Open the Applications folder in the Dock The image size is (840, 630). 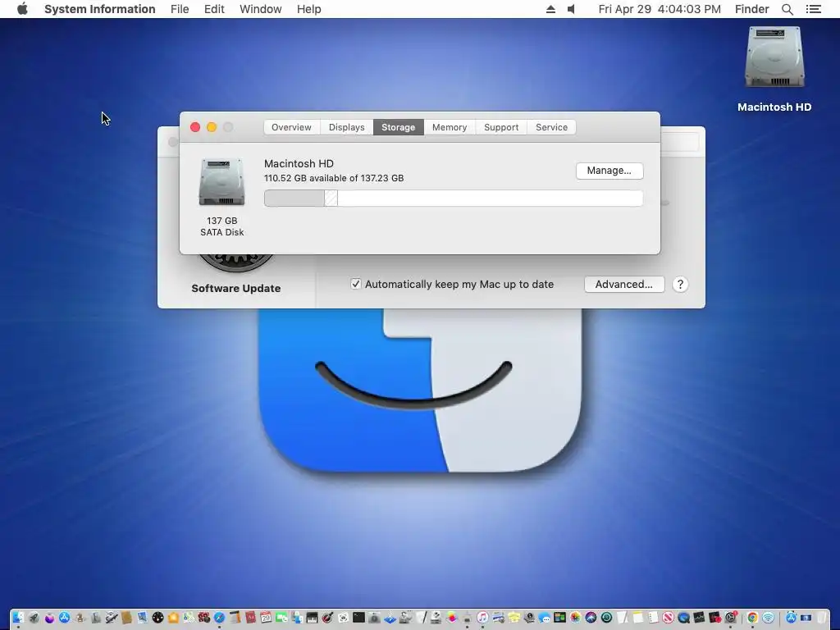pyautogui.click(x=791, y=618)
